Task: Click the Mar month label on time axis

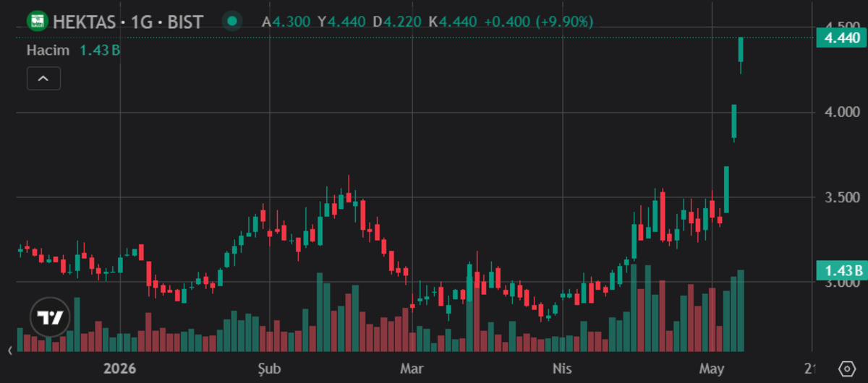Action: click(x=411, y=369)
